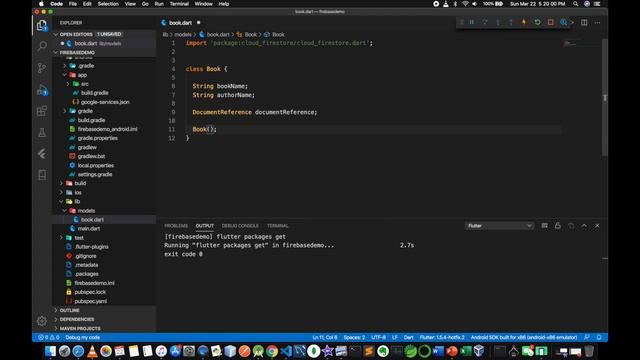640x360 pixels.
Task: Change the Dart language mode
Action: 409,338
